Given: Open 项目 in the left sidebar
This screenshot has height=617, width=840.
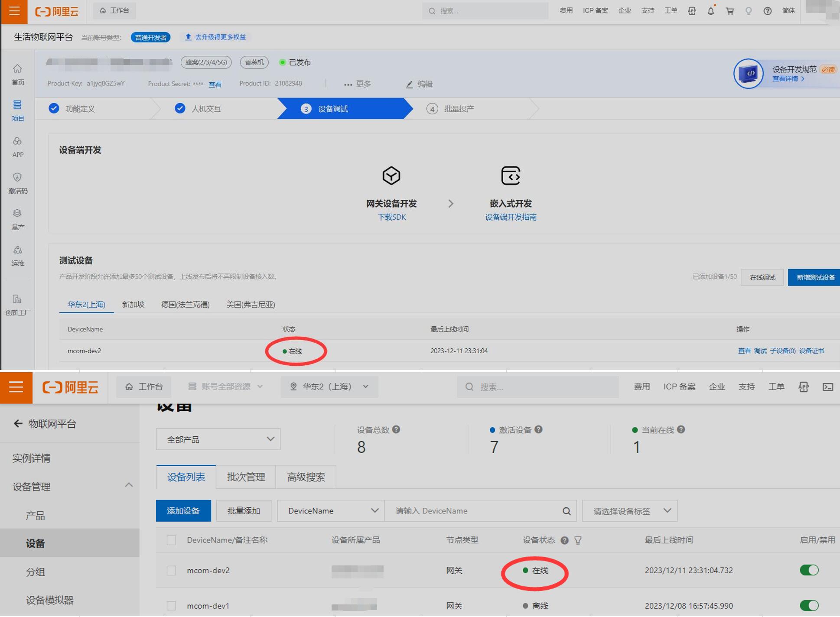Looking at the screenshot, I should (x=18, y=111).
